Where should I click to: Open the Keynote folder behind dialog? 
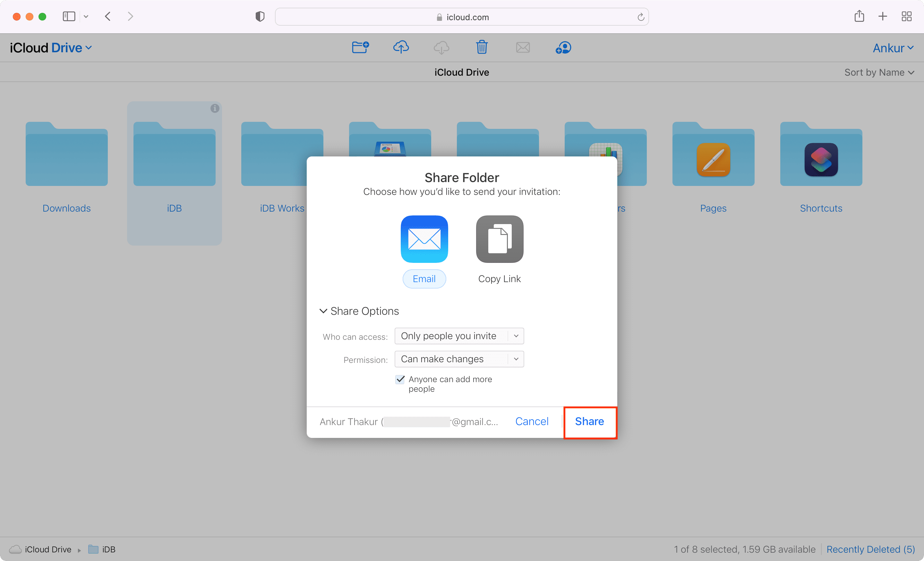(x=390, y=139)
